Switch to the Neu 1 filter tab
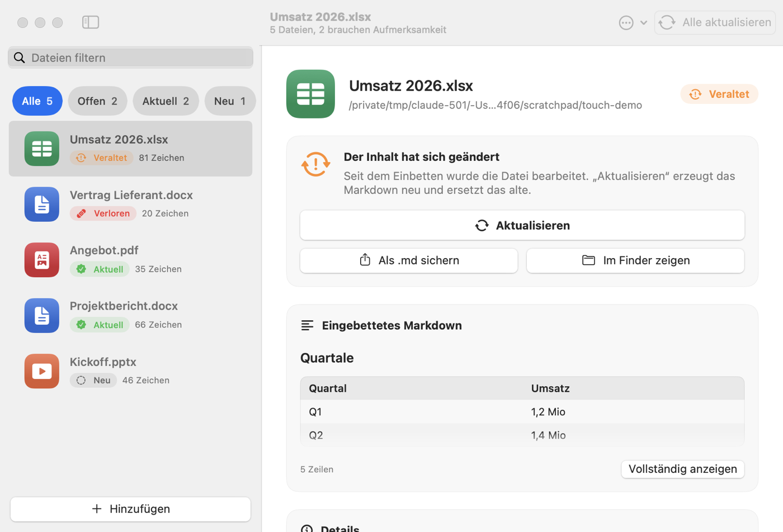Viewport: 783px width, 532px height. (230, 101)
